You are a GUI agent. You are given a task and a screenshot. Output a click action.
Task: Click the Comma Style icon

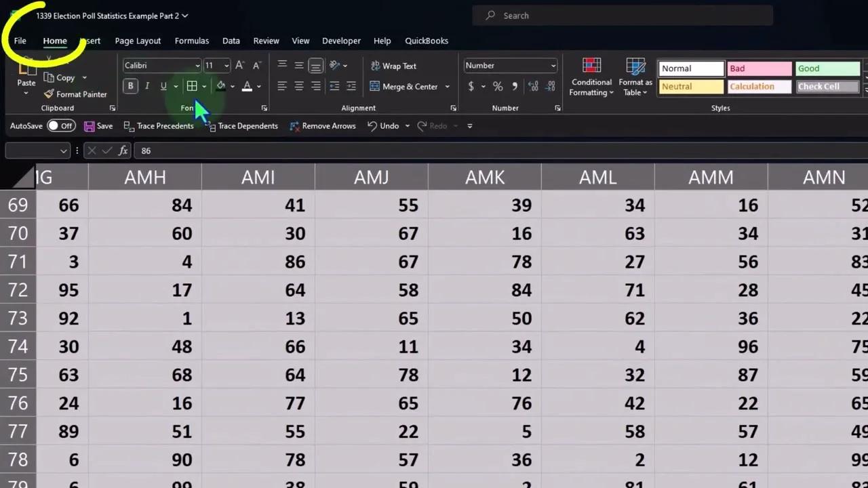coord(514,86)
